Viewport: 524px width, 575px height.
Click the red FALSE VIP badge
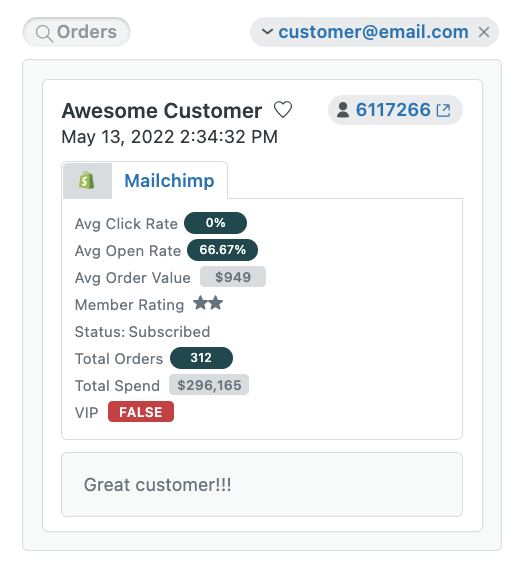[x=141, y=412]
